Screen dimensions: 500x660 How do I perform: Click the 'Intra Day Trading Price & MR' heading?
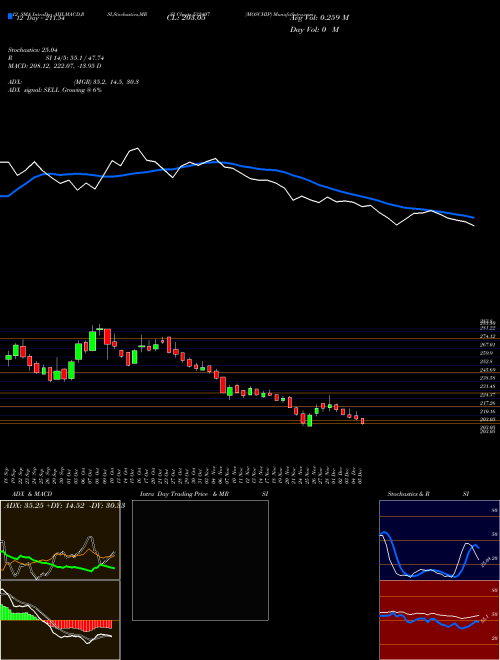[184, 494]
